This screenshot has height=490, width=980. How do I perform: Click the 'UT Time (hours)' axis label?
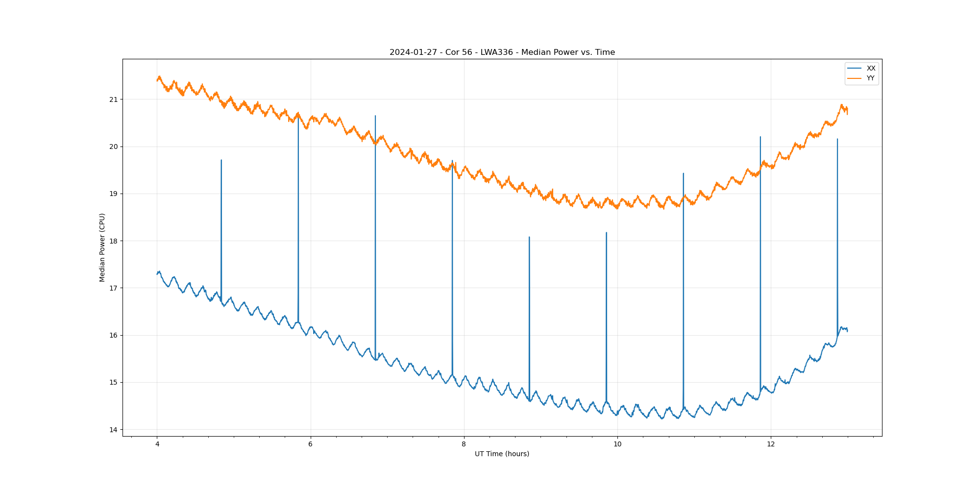pyautogui.click(x=502, y=454)
